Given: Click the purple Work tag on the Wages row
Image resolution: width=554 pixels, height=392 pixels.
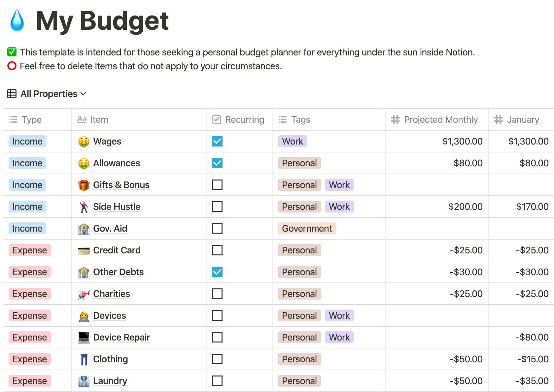Looking at the screenshot, I should 292,141.
